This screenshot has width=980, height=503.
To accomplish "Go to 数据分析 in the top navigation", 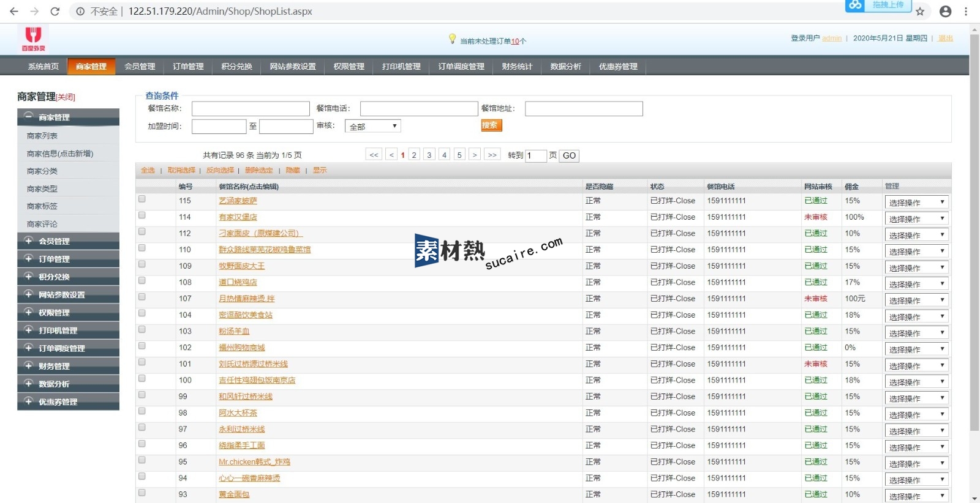I will click(x=565, y=66).
